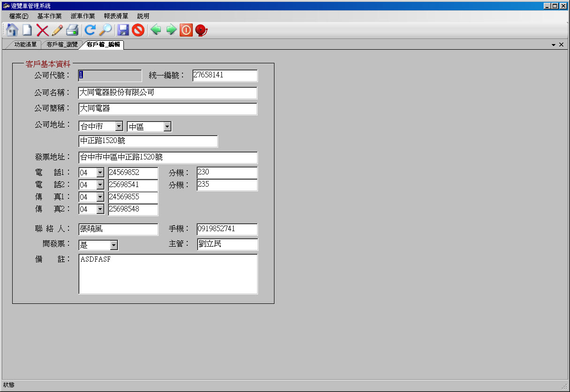570x392 pixels.
Task: Click the 主管 field 劉立民
Action: pos(227,244)
